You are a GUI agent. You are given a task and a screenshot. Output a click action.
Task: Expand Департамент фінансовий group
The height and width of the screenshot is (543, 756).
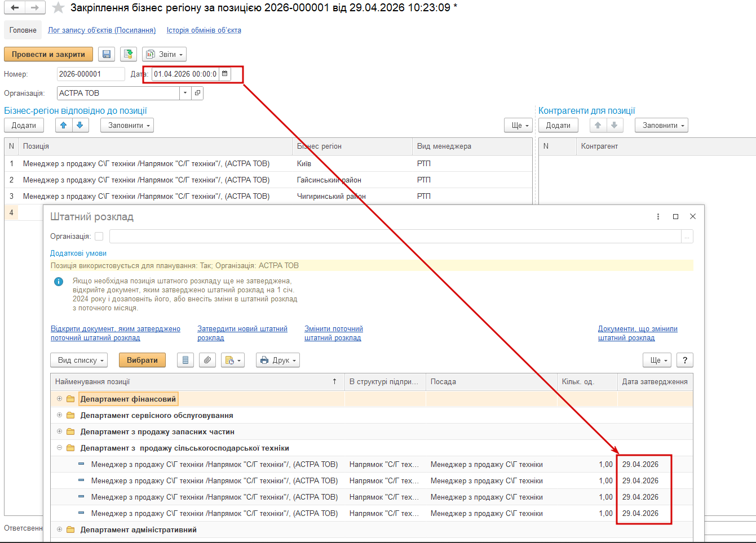pyautogui.click(x=59, y=399)
